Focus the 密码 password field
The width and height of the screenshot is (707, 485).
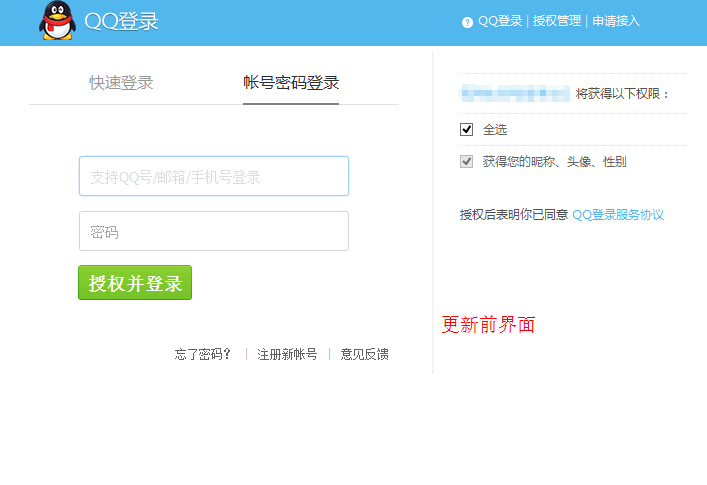tap(214, 231)
